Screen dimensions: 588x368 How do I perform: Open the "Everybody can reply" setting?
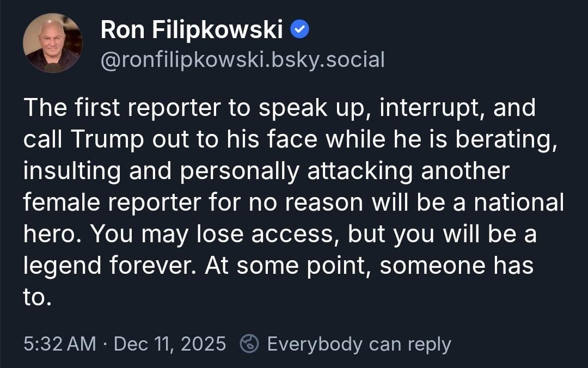[359, 344]
